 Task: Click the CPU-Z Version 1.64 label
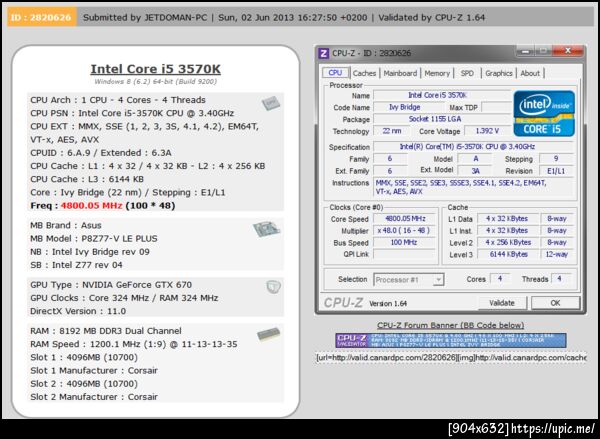pyautogui.click(x=388, y=304)
